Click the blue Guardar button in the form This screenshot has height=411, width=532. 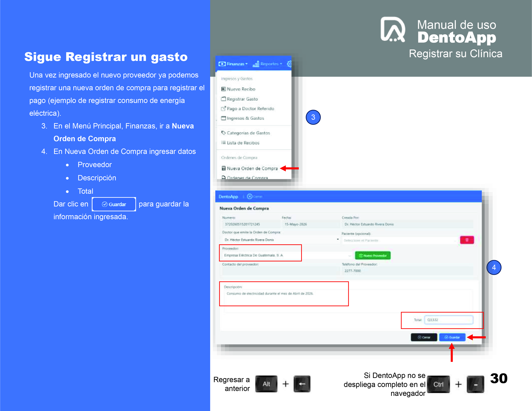click(x=452, y=338)
